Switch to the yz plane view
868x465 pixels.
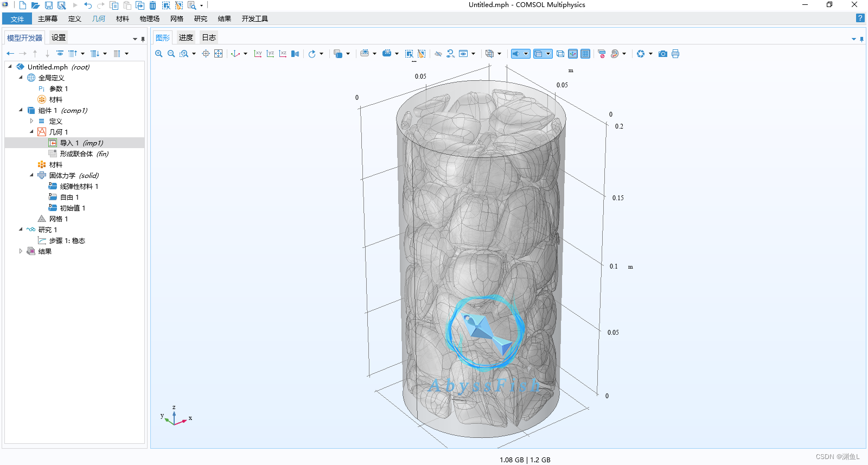(x=270, y=54)
